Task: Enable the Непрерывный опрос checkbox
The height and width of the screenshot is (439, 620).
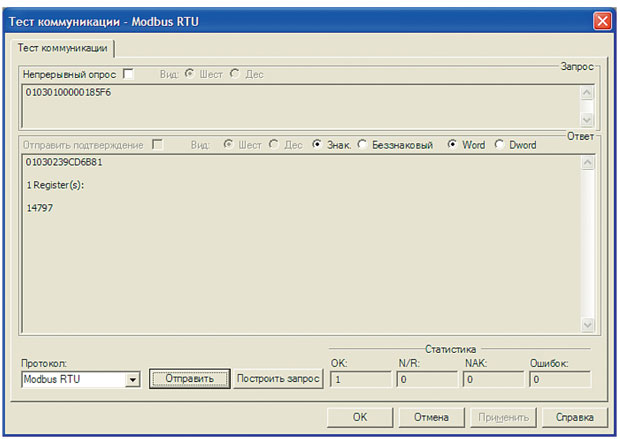Action: [x=128, y=74]
